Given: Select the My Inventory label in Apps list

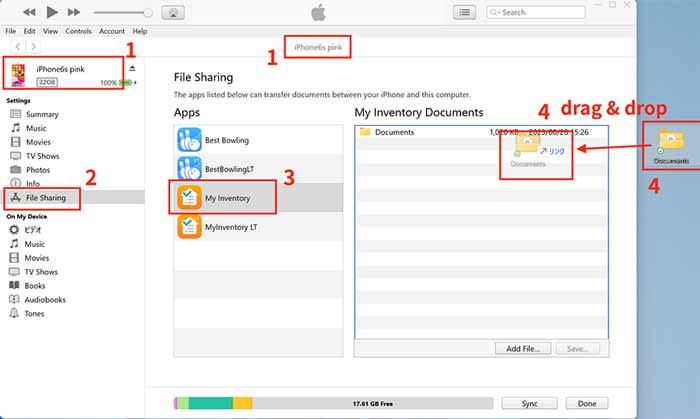Looking at the screenshot, I should click(x=228, y=198).
